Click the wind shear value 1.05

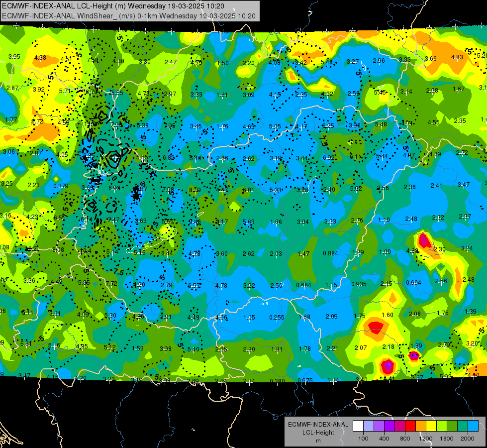249,318
